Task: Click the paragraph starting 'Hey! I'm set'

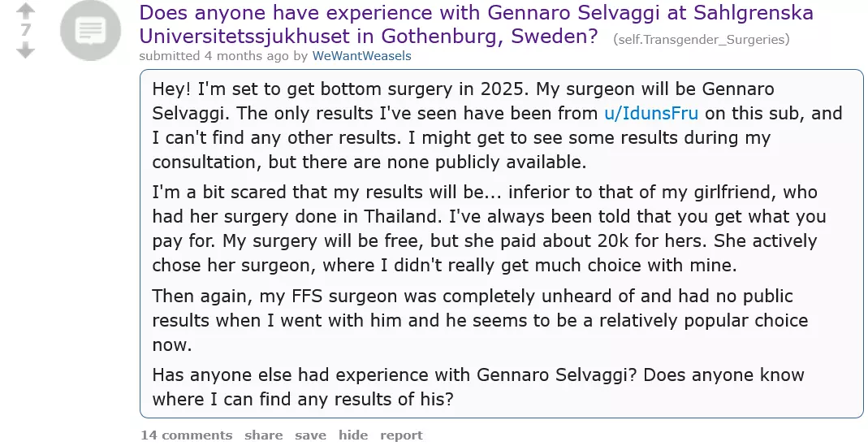Action: tap(495, 125)
